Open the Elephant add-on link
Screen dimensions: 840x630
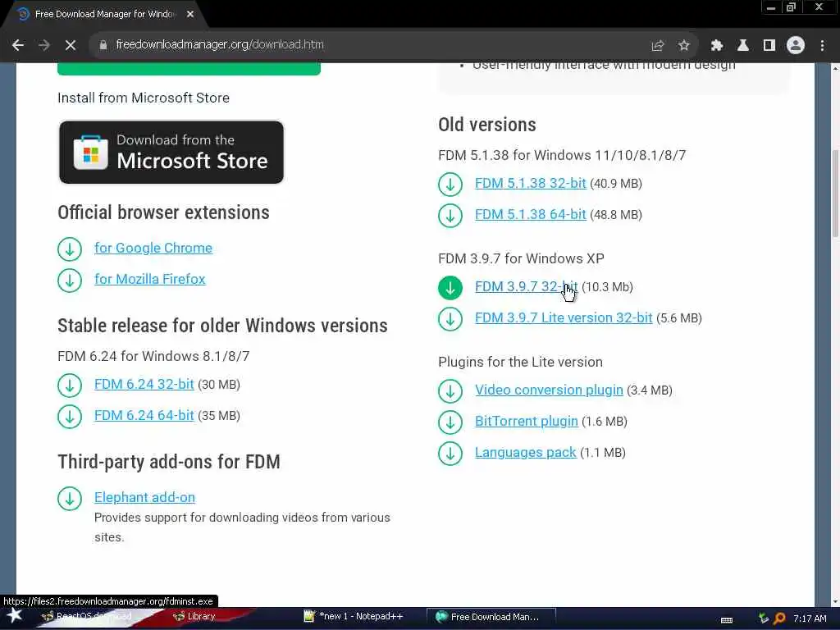click(144, 497)
